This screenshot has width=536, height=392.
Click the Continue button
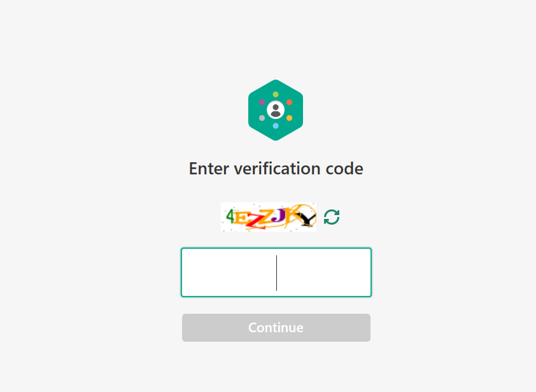pos(276,328)
